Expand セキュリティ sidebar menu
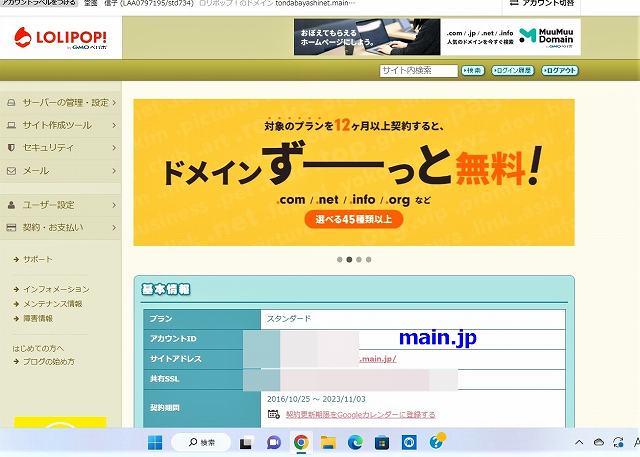 (x=60, y=148)
